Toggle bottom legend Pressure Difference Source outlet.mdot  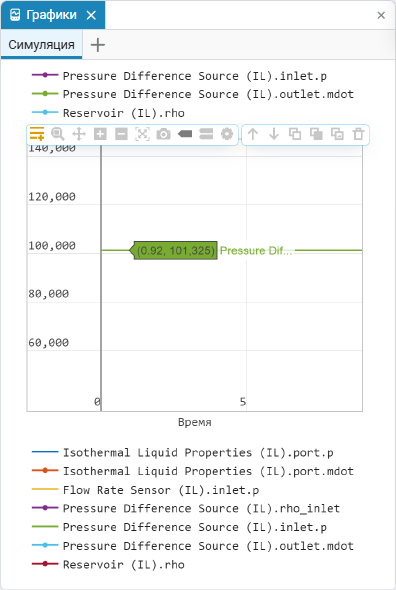coord(193,546)
